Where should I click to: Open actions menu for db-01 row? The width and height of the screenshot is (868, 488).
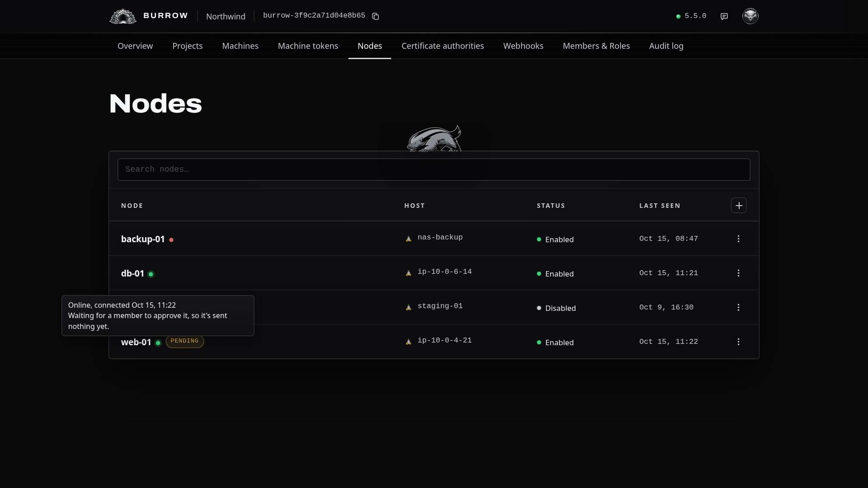point(739,273)
